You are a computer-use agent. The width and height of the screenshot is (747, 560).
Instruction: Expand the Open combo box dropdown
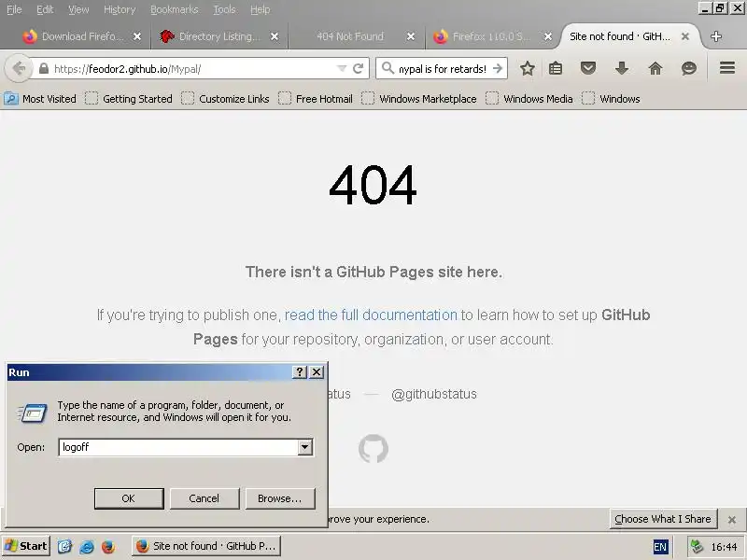[305, 447]
